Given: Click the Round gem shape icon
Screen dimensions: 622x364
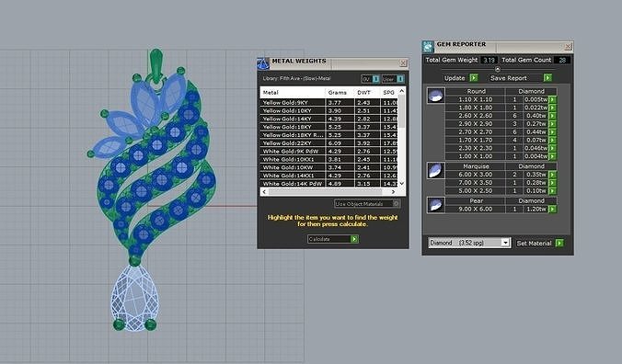Looking at the screenshot, I should click(435, 96).
